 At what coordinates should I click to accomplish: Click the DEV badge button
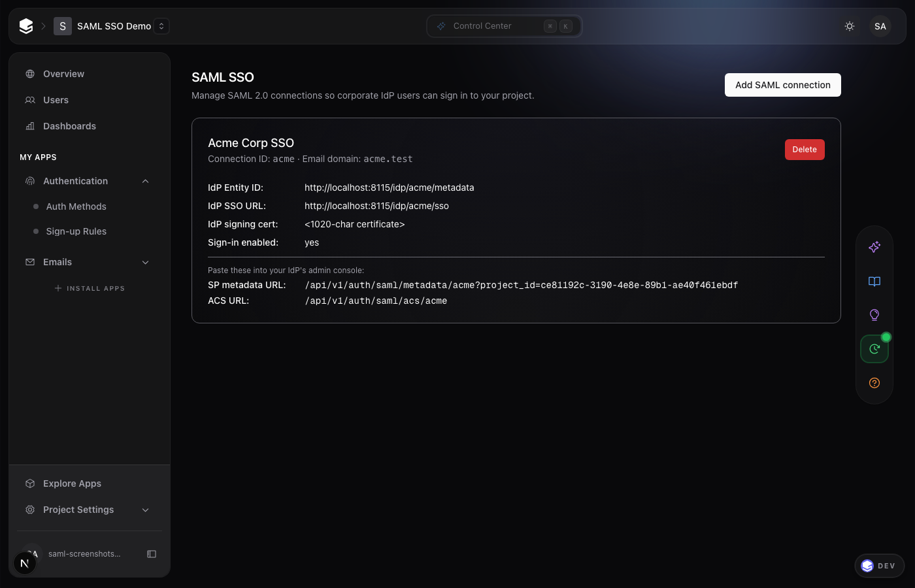880,566
